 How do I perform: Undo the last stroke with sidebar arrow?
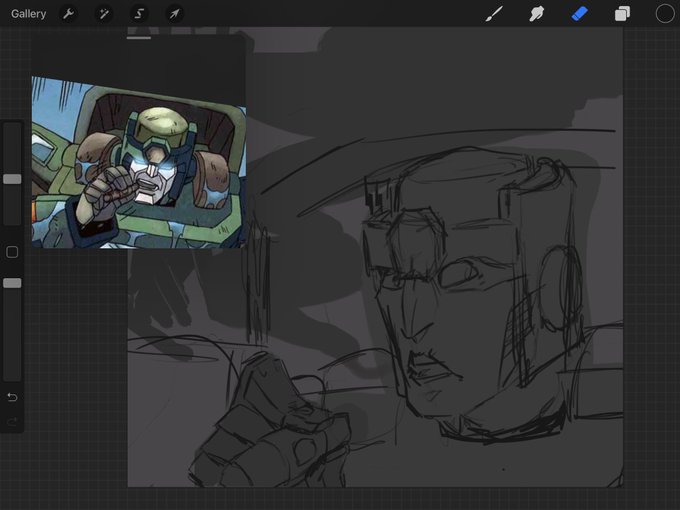click(x=12, y=397)
